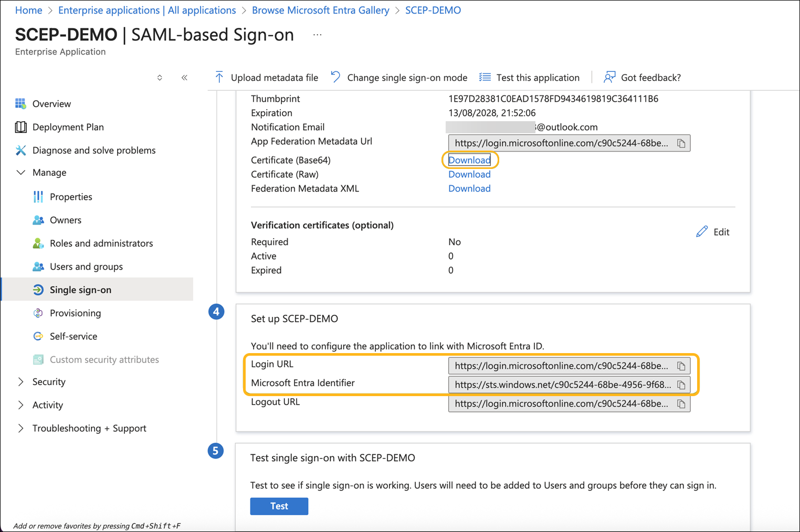Copy the App Federation Metadata Url
Image resolution: width=800 pixels, height=532 pixels.
click(x=681, y=144)
